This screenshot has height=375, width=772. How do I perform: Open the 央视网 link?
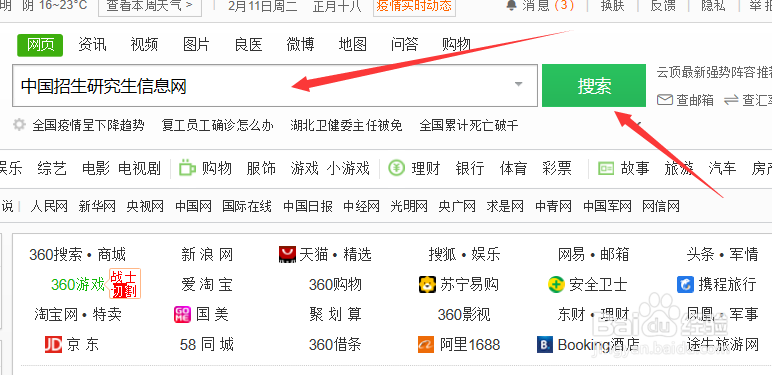(145, 206)
